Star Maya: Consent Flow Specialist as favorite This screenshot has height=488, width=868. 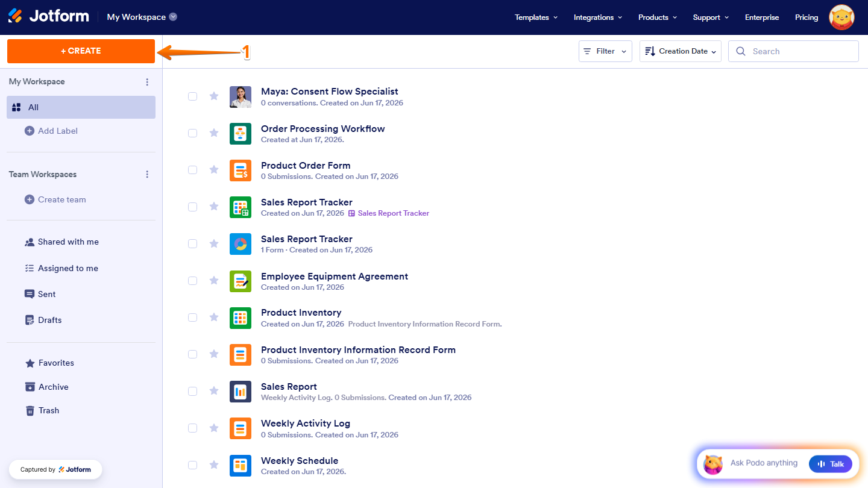[214, 96]
